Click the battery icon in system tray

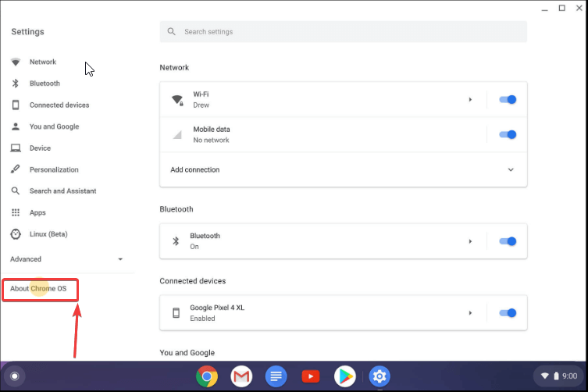tap(557, 376)
